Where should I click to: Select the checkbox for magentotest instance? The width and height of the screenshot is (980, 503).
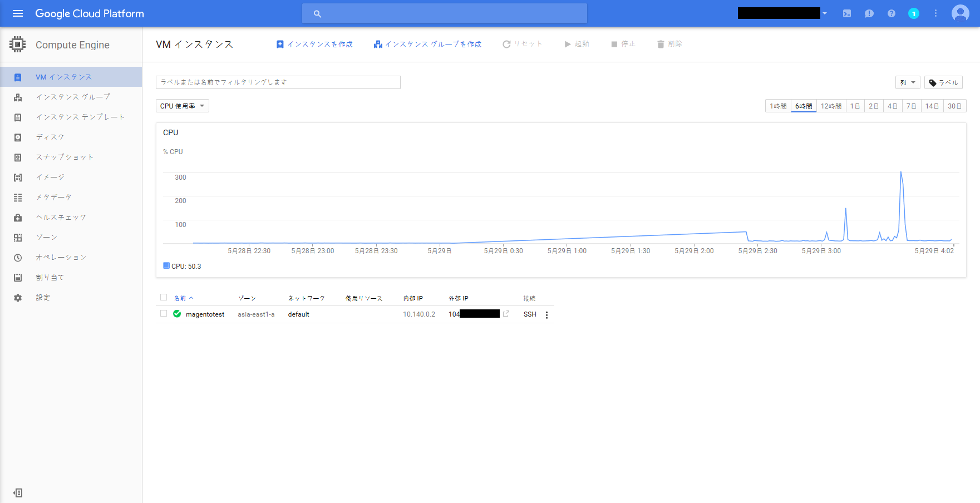(163, 313)
